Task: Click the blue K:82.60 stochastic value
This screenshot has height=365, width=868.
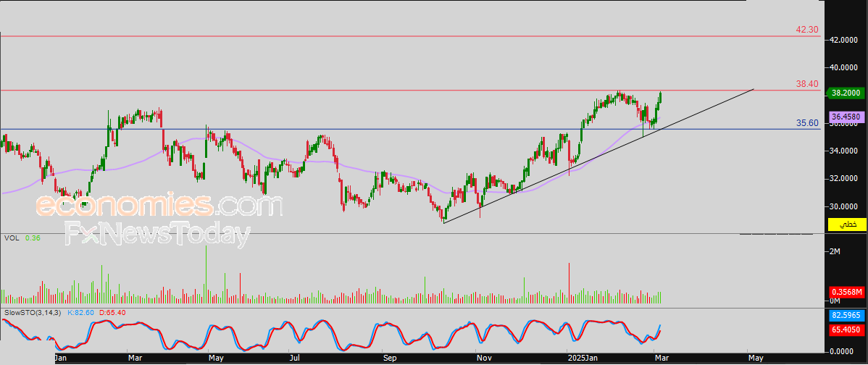Action: click(81, 312)
